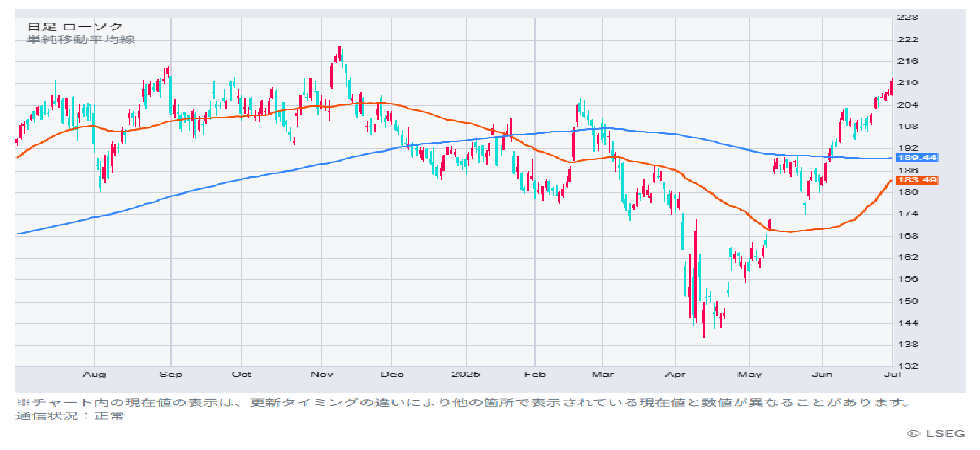Click the 単純移動平均線 legend text

coord(80,40)
